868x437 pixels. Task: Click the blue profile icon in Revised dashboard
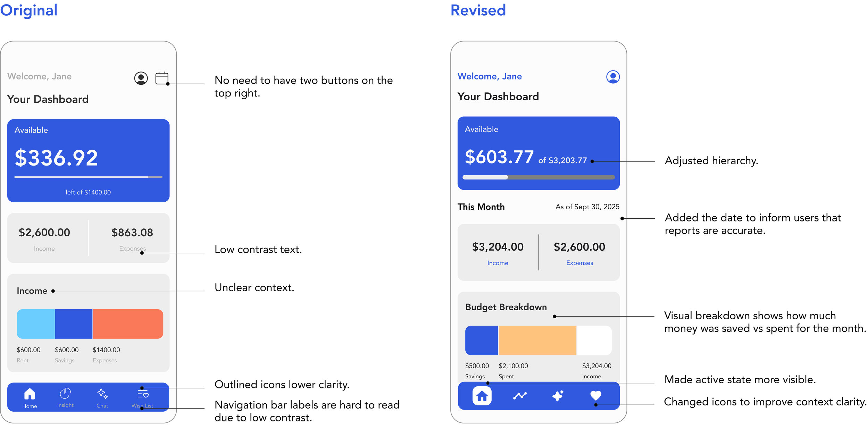pos(612,77)
